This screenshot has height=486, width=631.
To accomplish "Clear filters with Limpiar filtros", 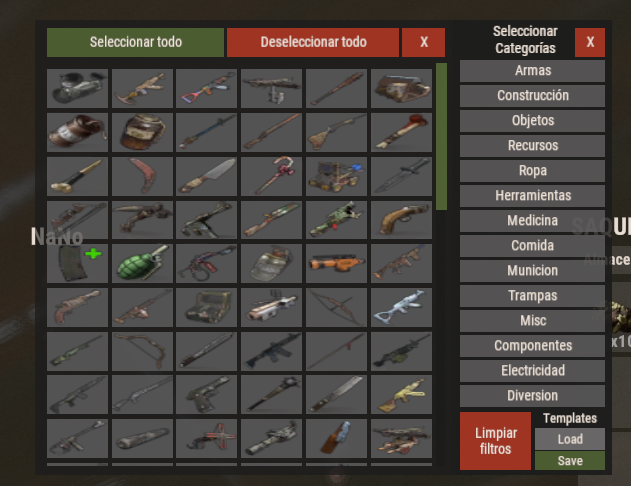I will click(495, 441).
